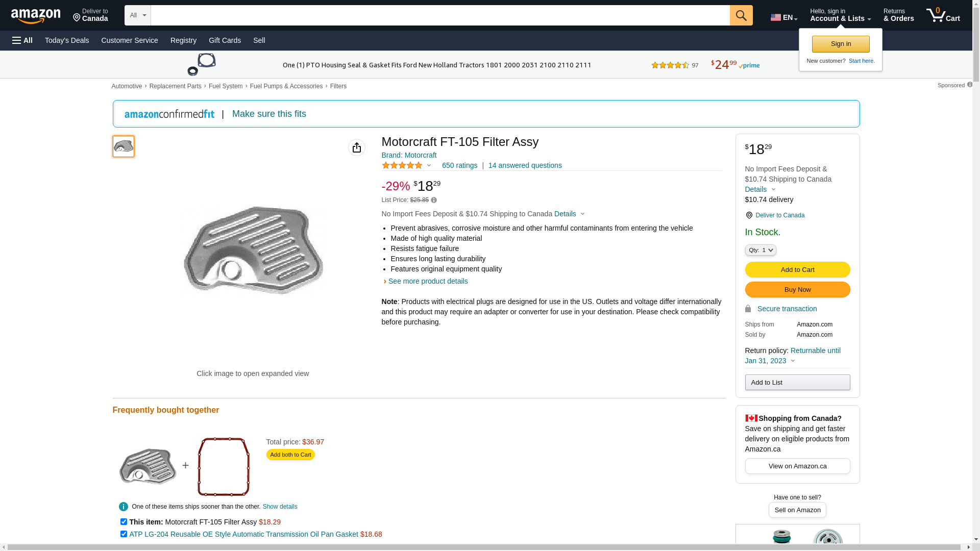Open the search category All dropdown
The image size is (980, 551).
pos(137,15)
